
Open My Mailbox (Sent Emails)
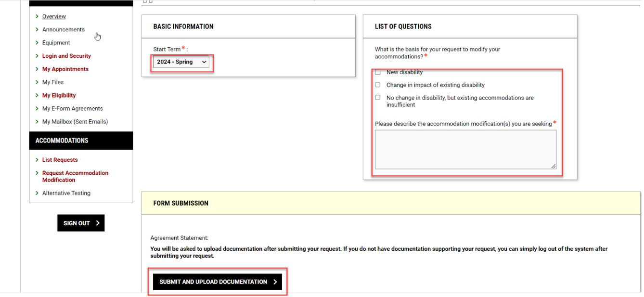[x=75, y=122]
